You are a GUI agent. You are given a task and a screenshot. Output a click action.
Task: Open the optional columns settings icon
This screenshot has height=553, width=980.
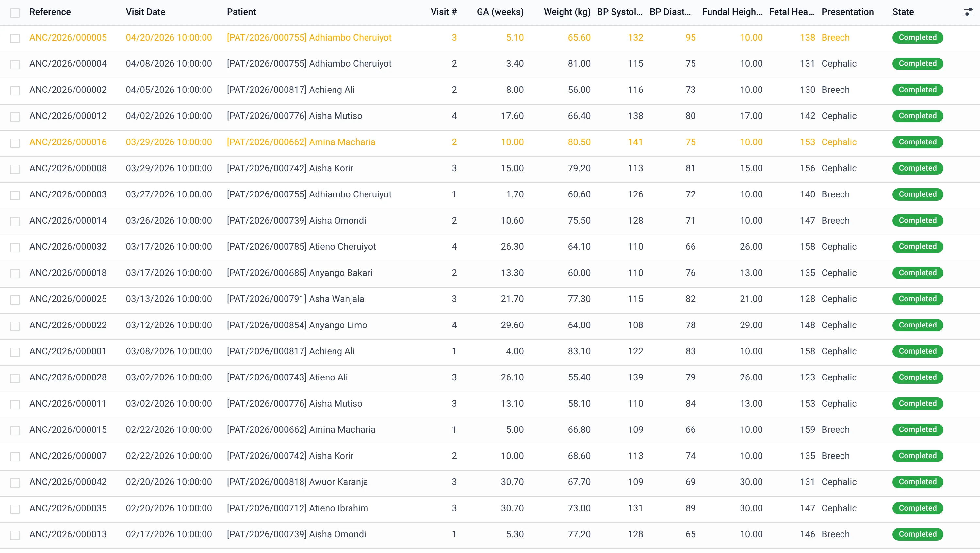pos(968,12)
